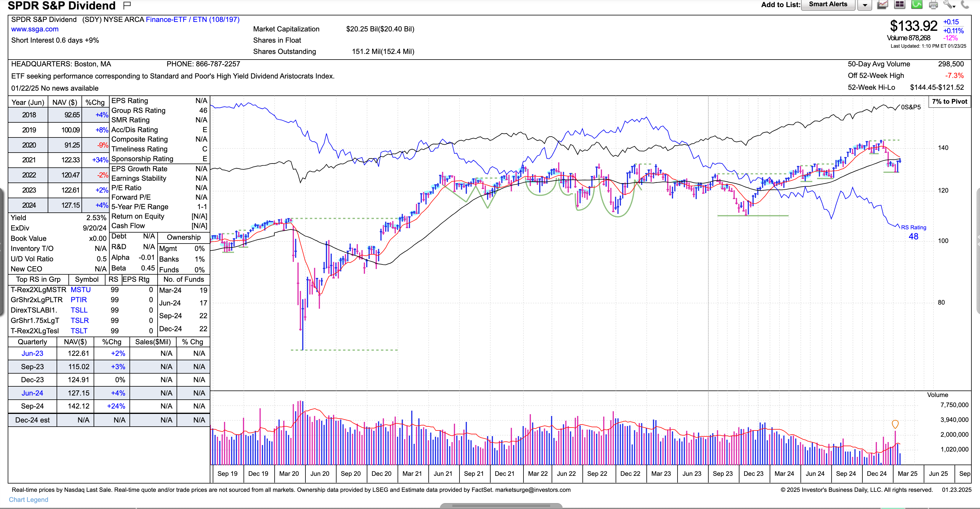Click the green pattern recognition icon
Viewport: 980px width, 509px height.
coord(917,4)
